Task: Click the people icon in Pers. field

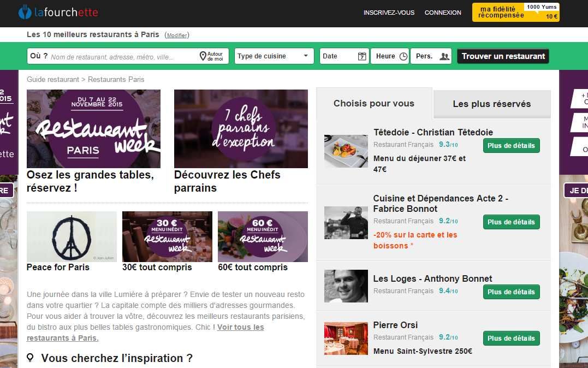Action: tap(444, 56)
